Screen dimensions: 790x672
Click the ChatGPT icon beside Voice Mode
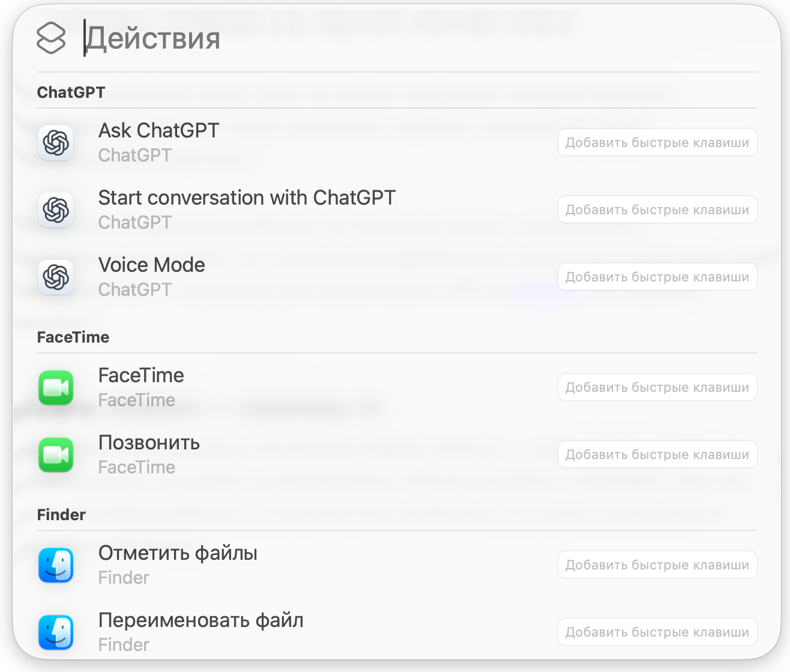click(x=56, y=277)
